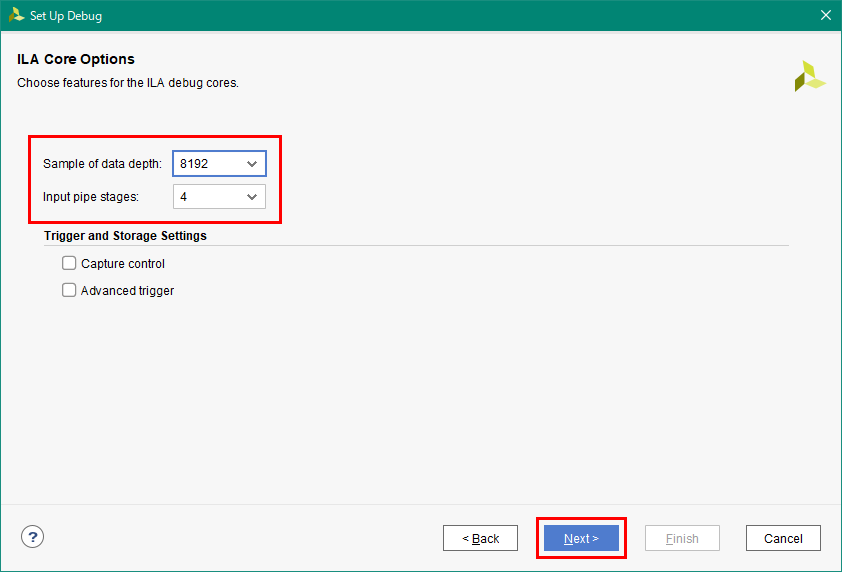Open the help question mark icon

(32, 537)
